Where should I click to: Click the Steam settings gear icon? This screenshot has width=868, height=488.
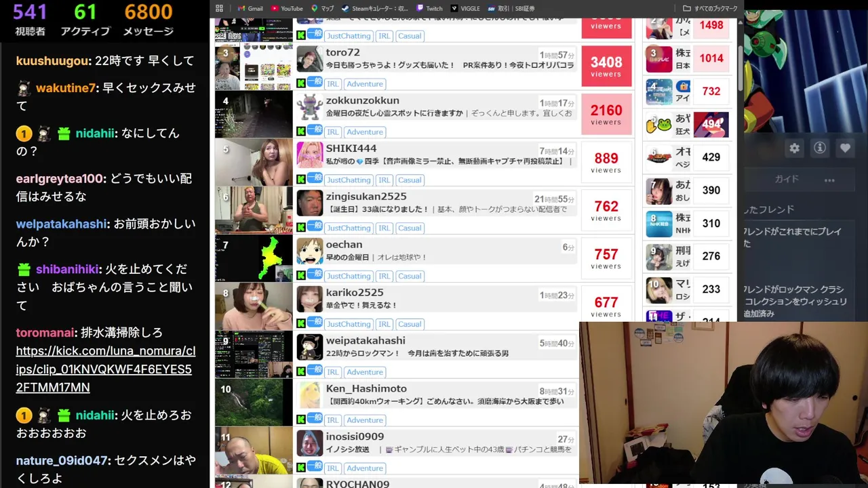coord(794,148)
